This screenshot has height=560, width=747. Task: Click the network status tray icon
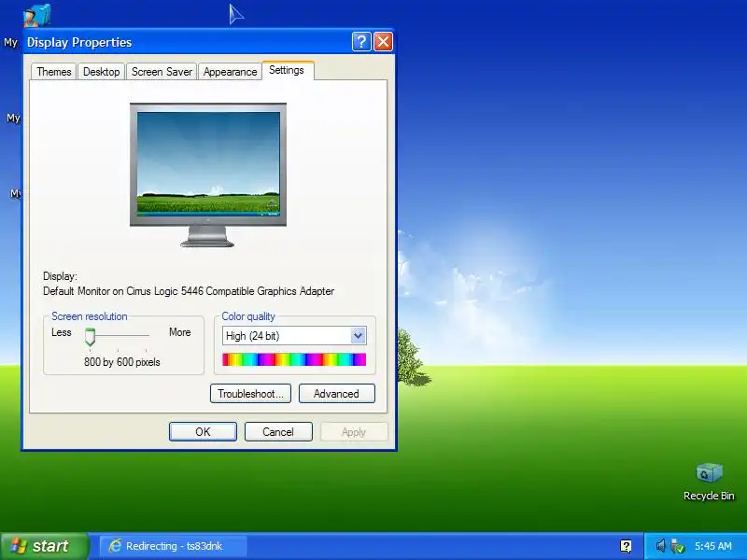point(677,546)
